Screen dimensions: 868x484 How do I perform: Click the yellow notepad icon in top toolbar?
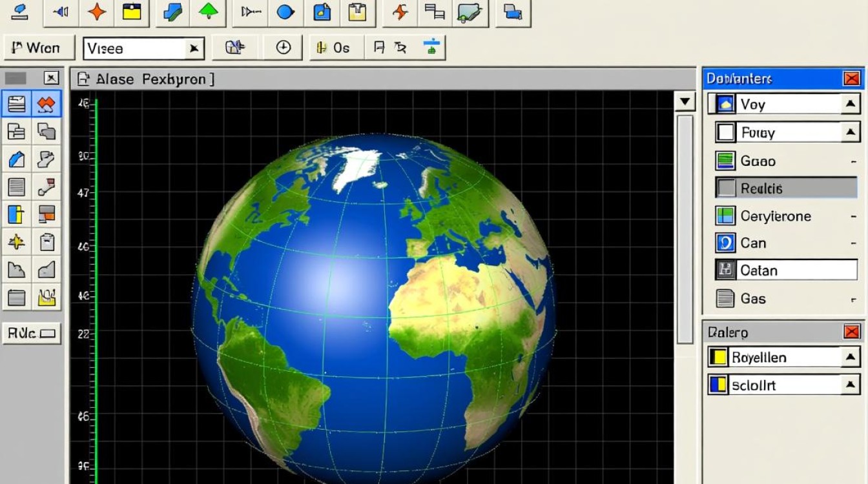click(x=132, y=12)
